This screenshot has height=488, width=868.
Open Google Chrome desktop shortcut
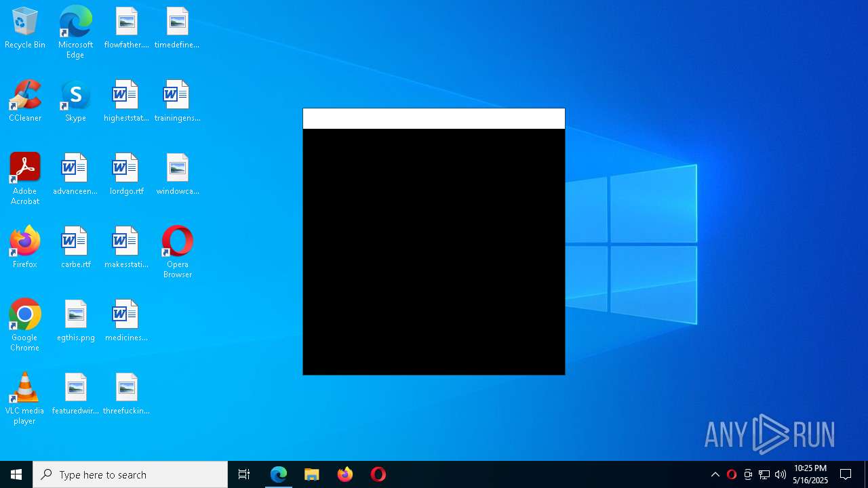click(25, 325)
